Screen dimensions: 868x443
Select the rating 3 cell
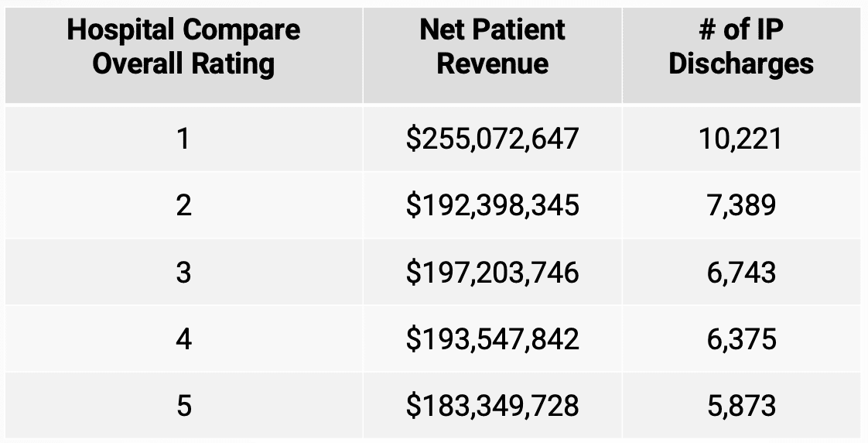pyautogui.click(x=183, y=273)
